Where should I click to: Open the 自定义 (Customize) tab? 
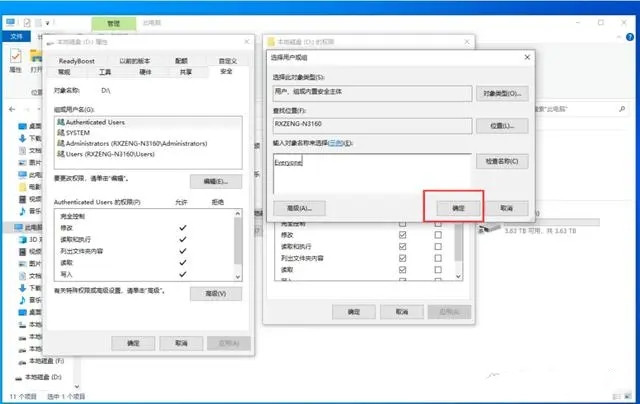(x=228, y=61)
